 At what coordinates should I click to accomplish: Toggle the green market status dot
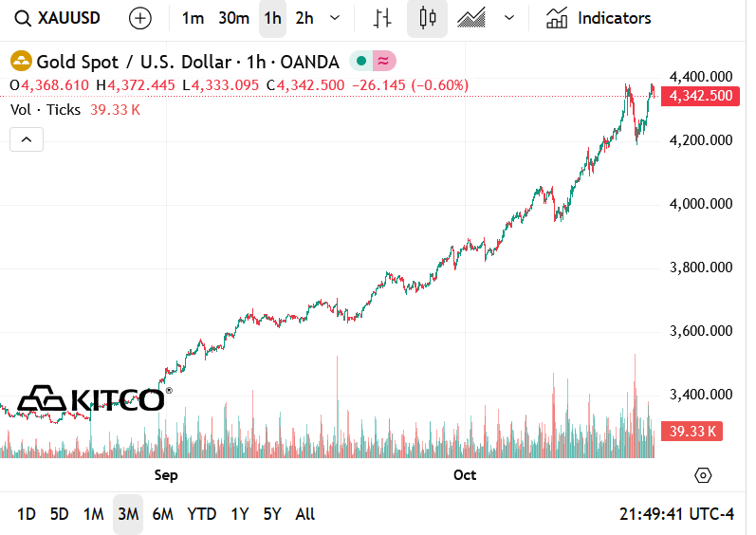[x=360, y=62]
